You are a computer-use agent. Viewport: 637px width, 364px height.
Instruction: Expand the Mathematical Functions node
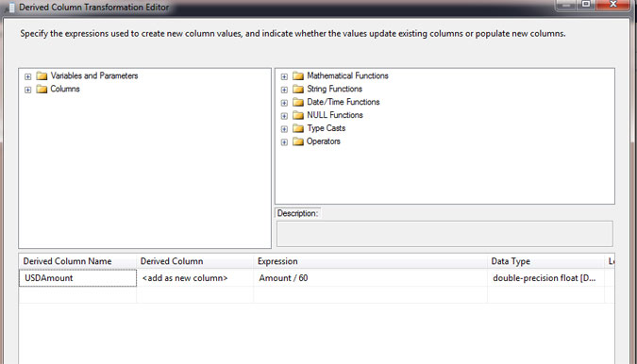pos(284,76)
